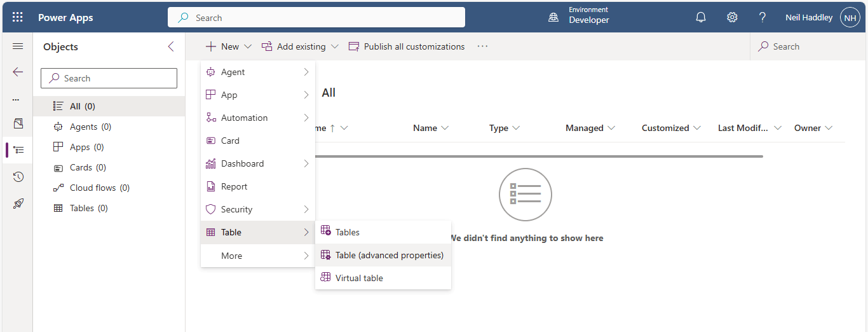This screenshot has width=868, height=332.
Task: Click the Objects panel search field
Action: coord(109,78)
